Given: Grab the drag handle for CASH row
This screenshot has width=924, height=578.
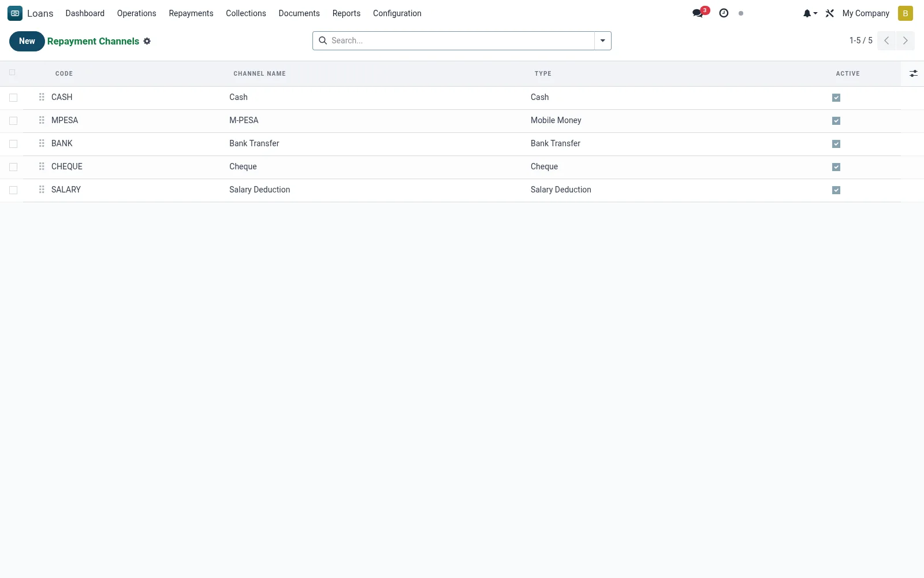Looking at the screenshot, I should tap(42, 97).
